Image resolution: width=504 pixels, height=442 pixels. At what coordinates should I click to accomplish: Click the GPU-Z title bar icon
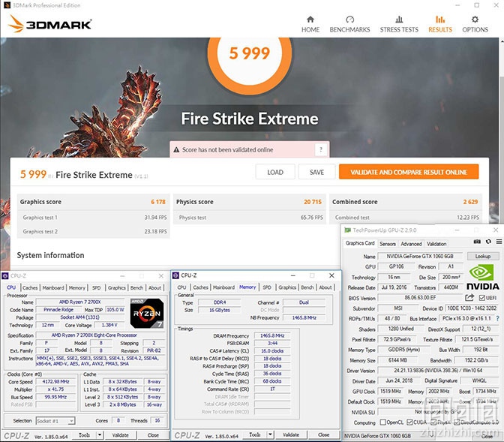tap(347, 230)
